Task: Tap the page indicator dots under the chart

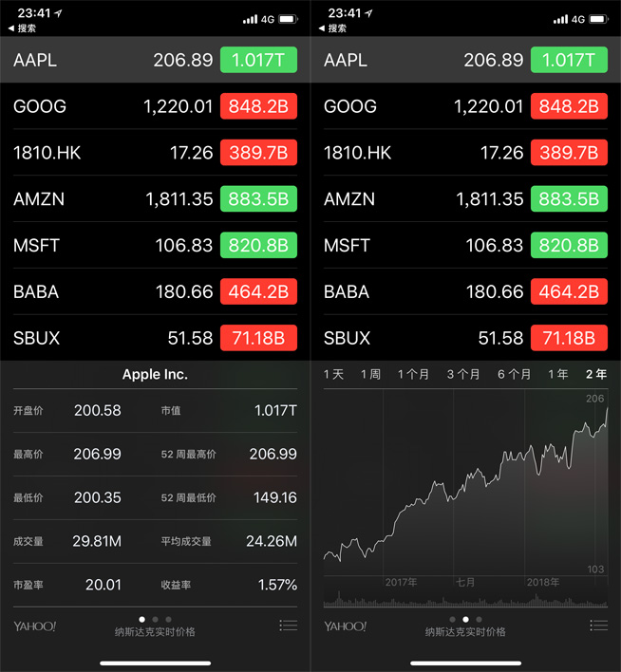Action: coord(465,619)
